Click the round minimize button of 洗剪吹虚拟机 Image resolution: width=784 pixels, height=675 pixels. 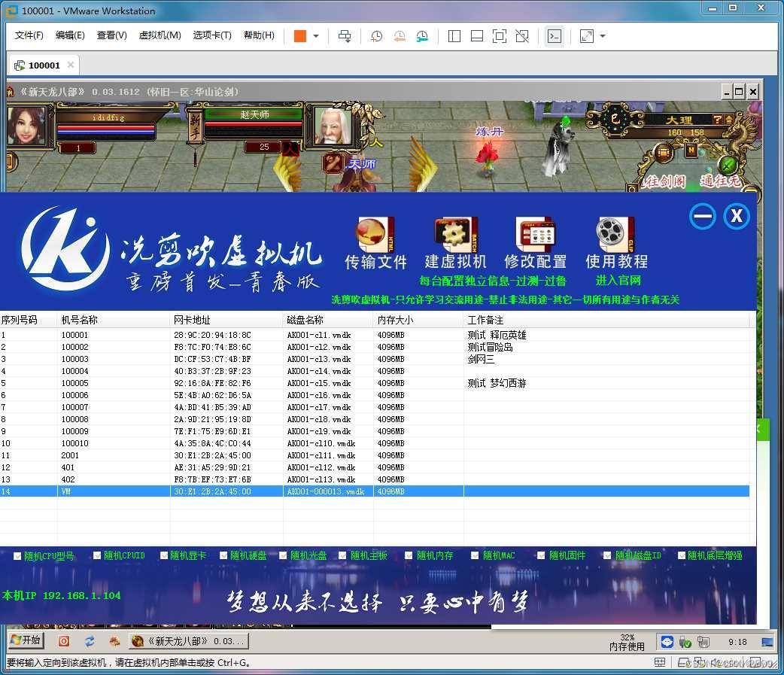pos(703,217)
